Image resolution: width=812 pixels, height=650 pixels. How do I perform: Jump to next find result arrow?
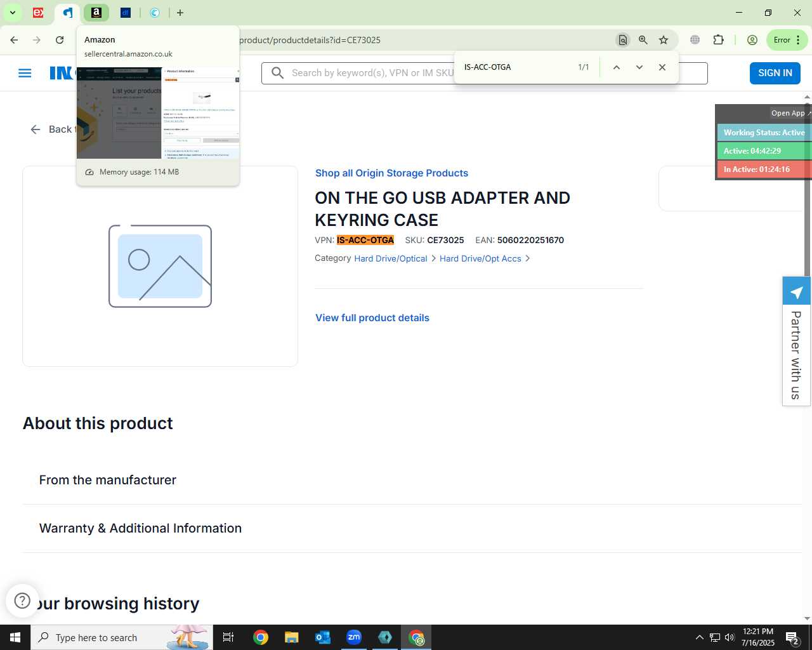pyautogui.click(x=639, y=67)
